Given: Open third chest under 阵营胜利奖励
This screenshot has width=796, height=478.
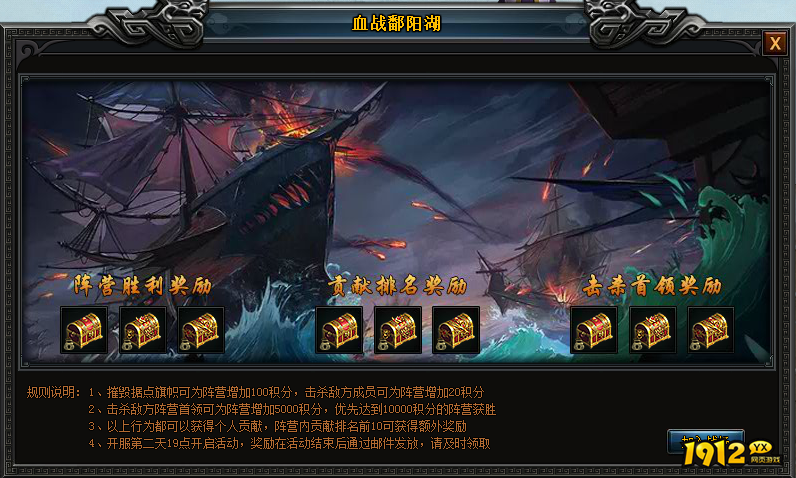Looking at the screenshot, I should click(x=201, y=330).
